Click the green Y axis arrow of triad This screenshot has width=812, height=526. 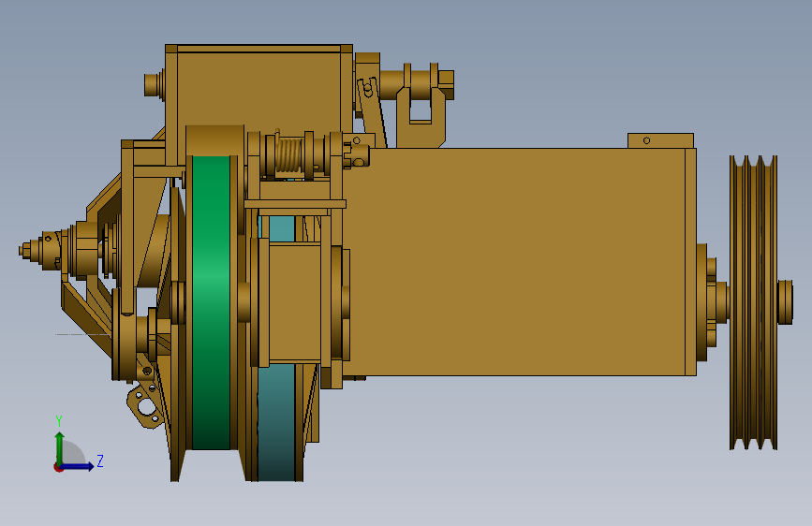pos(60,448)
